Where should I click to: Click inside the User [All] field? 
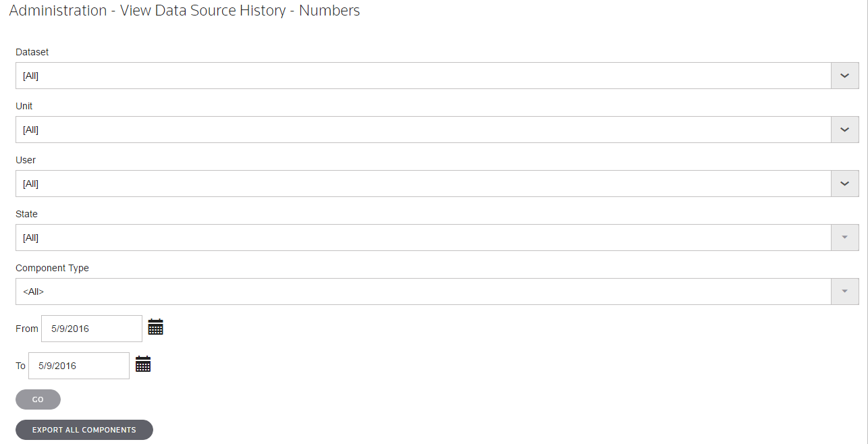point(423,184)
